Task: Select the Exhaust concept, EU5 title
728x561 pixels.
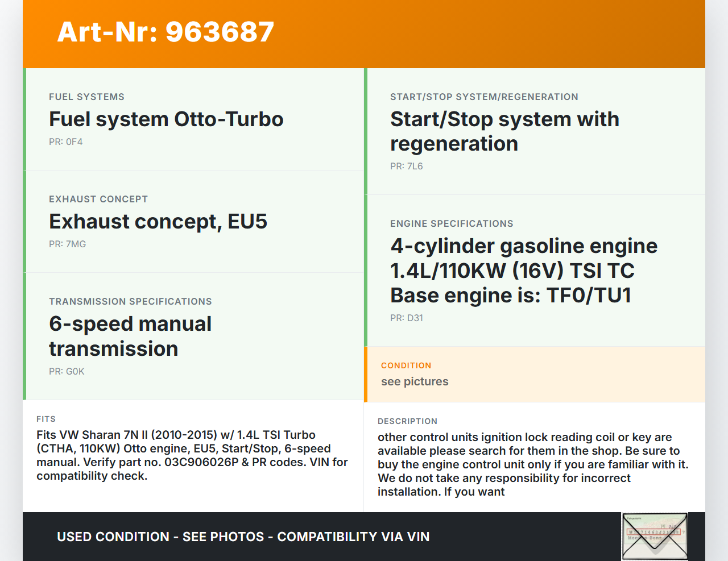Action: [158, 222]
